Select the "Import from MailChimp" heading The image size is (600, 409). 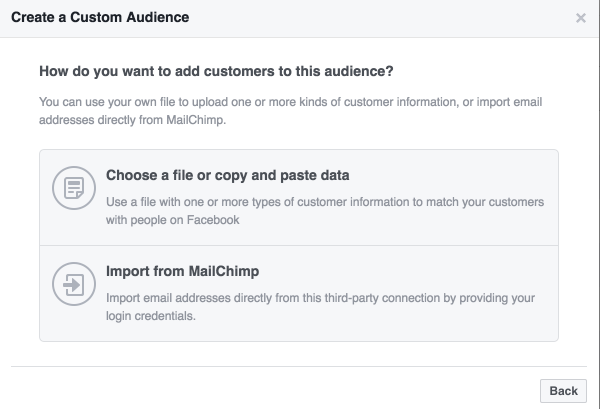pos(183,271)
